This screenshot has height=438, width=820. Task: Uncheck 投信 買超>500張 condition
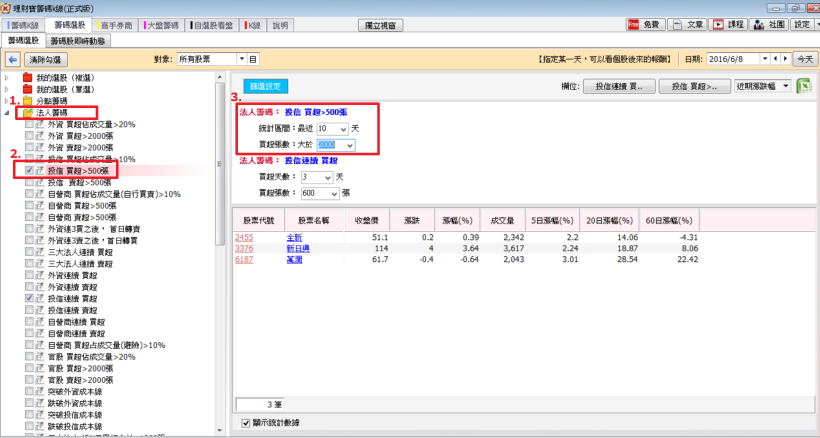tap(29, 170)
